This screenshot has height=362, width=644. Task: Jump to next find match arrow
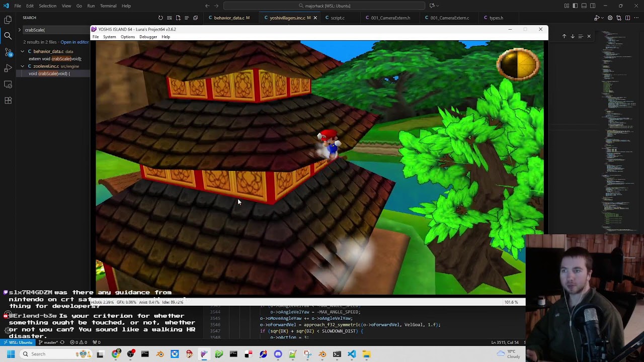click(x=572, y=36)
